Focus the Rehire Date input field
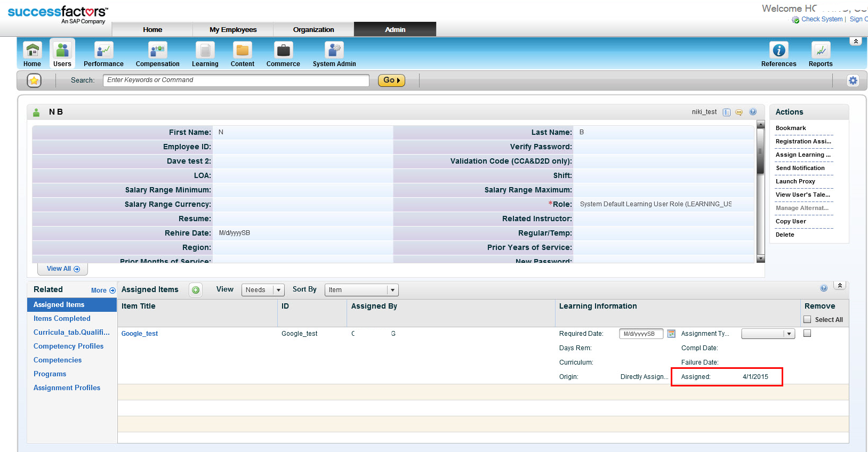868x452 pixels. (303, 233)
